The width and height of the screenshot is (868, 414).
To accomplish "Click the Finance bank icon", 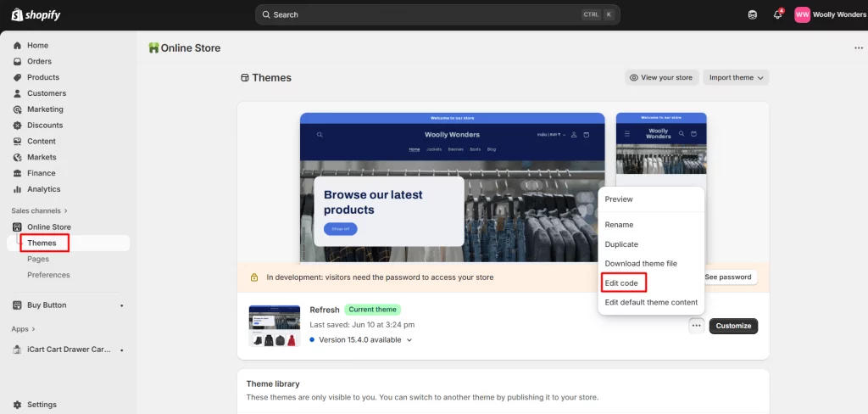I will tap(17, 173).
